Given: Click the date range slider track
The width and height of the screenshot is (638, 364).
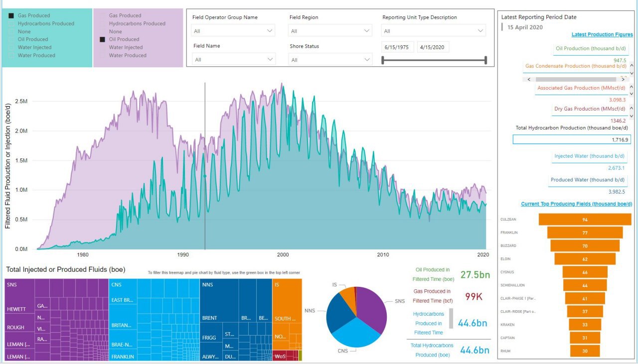Looking at the screenshot, I should 434,60.
